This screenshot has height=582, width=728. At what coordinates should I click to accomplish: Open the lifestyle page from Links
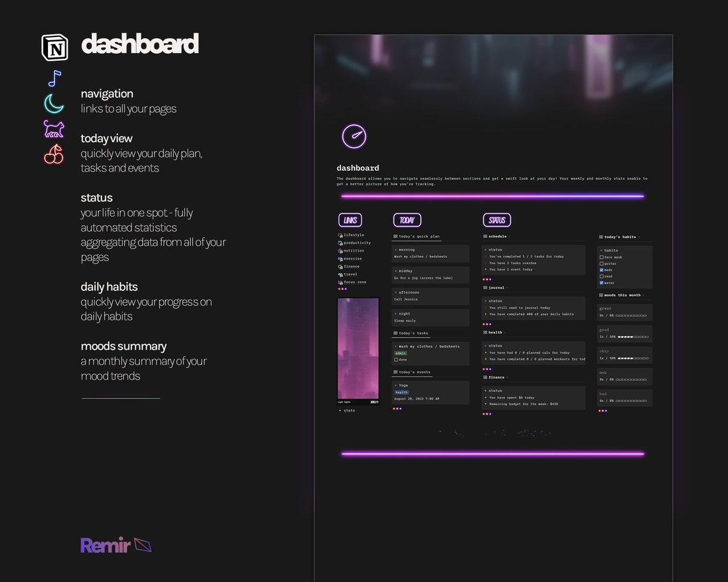coord(340,235)
